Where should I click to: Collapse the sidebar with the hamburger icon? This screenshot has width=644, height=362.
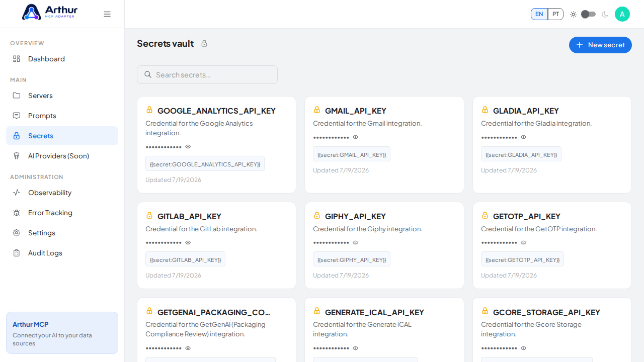point(107,14)
